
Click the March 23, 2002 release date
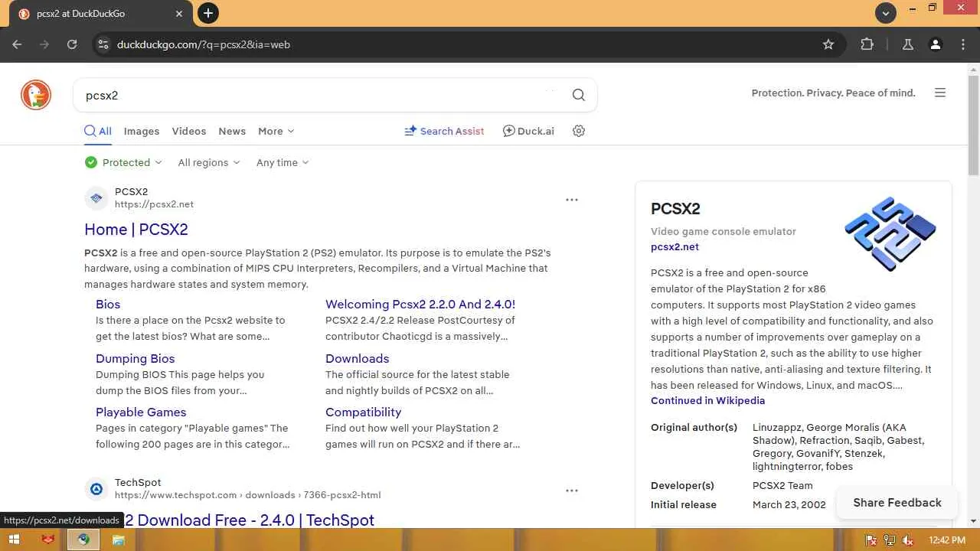789,504
